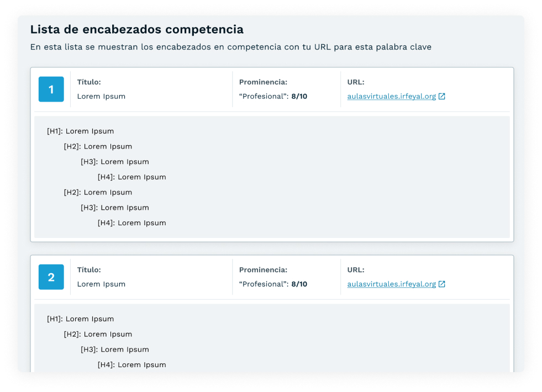Click the external link icon in card 2
The height and width of the screenshot is (392, 542).
click(x=442, y=284)
